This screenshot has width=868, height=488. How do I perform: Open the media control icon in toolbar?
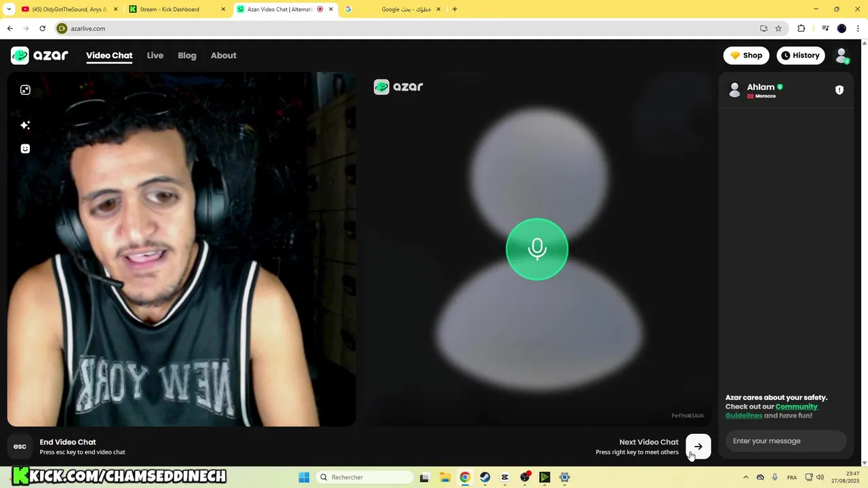pyautogui.click(x=825, y=28)
